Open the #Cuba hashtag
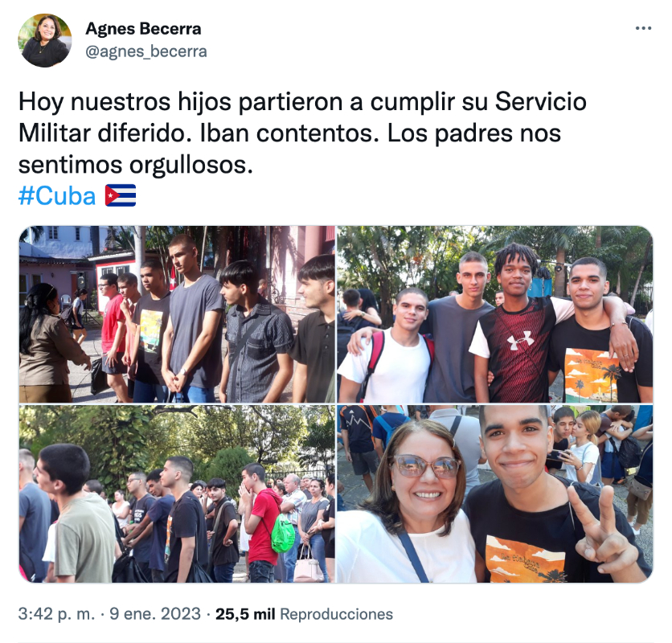This screenshot has width=672, height=643. [x=57, y=196]
